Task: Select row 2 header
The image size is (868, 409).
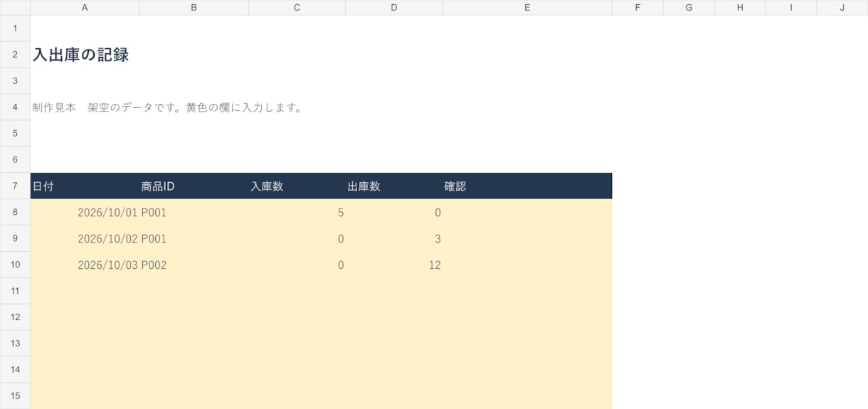Action: (x=15, y=55)
